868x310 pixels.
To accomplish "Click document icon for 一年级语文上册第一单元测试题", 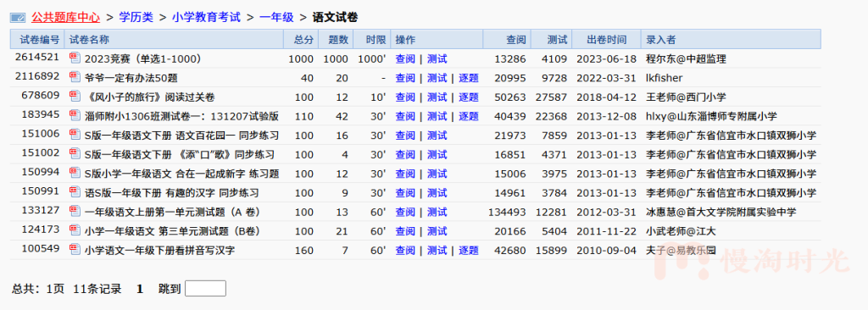I will (x=75, y=212).
